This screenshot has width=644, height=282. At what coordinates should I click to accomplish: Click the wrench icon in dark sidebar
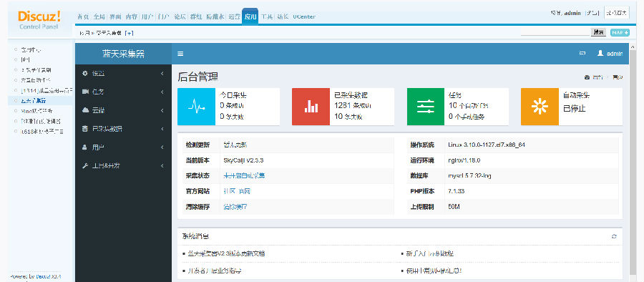tap(85, 165)
